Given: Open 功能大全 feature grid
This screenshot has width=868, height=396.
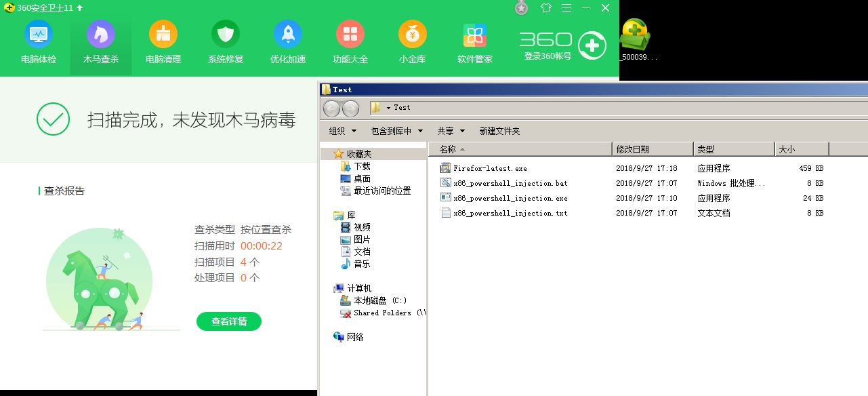Looking at the screenshot, I should 350,43.
